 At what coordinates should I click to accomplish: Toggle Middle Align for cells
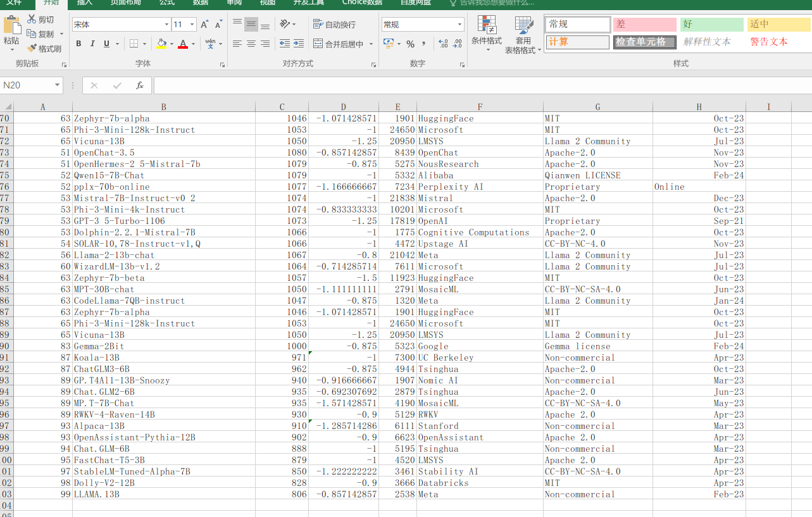click(251, 25)
